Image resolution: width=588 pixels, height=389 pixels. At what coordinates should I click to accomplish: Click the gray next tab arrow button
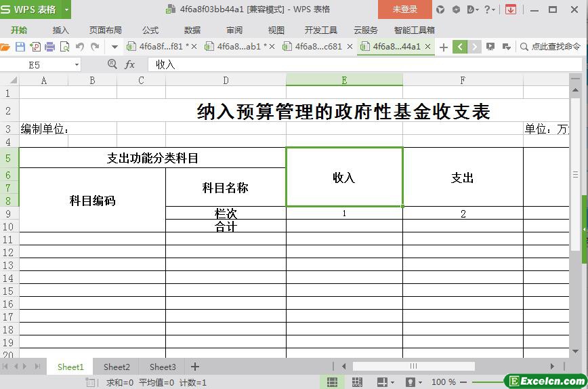pos(474,47)
